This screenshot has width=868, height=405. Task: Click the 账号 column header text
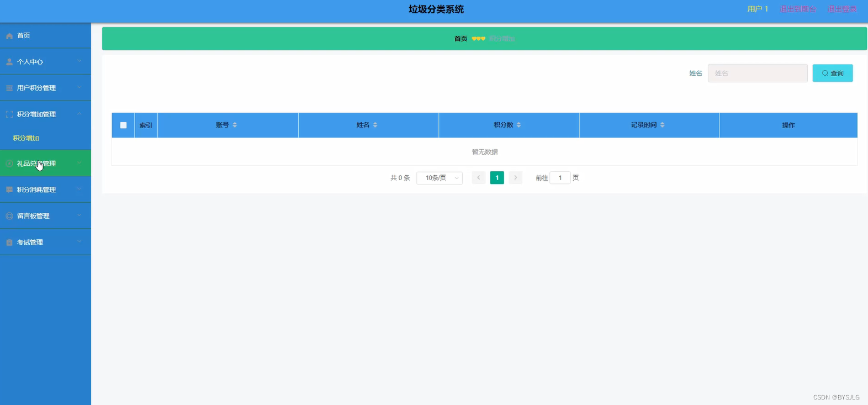[222, 125]
